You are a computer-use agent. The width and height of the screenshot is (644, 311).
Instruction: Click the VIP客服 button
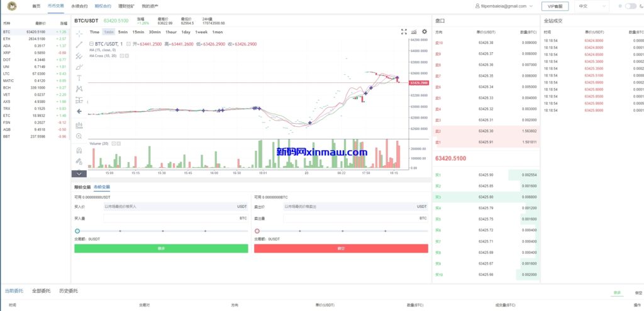[555, 6]
